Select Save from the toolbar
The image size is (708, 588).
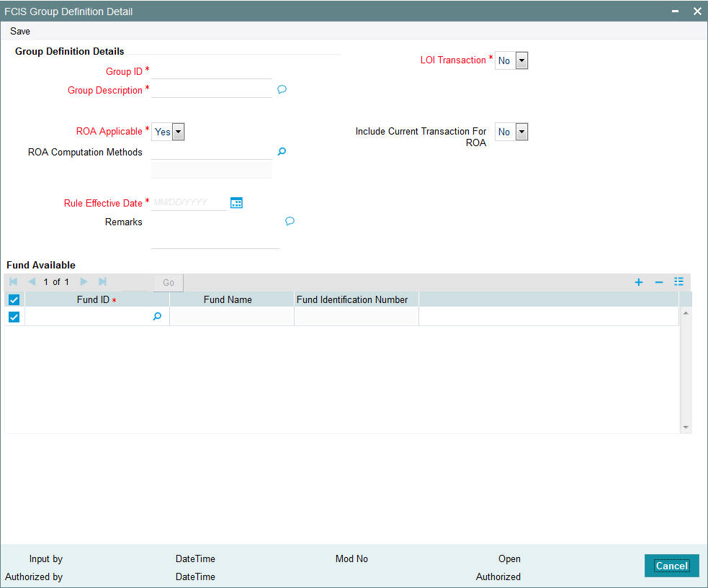(x=19, y=31)
